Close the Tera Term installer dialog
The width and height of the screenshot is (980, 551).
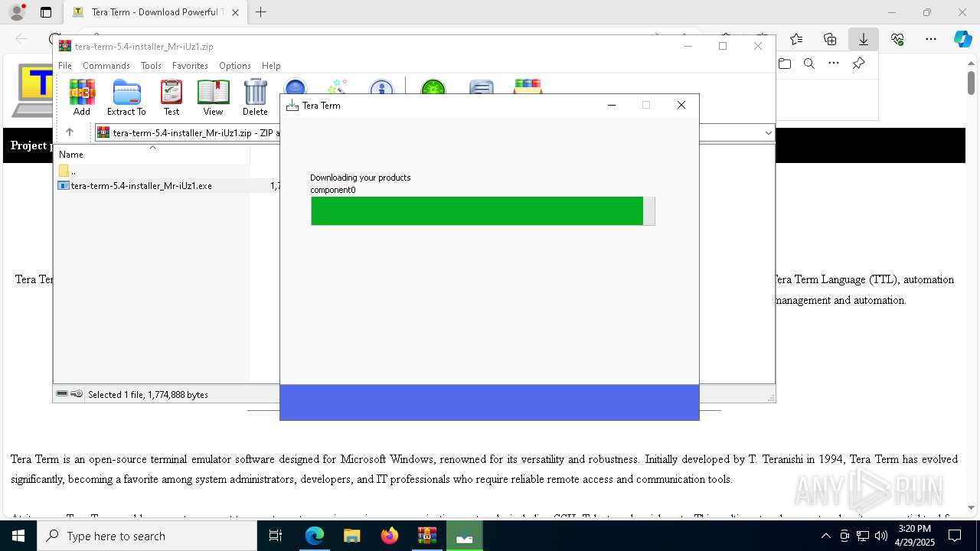(681, 106)
